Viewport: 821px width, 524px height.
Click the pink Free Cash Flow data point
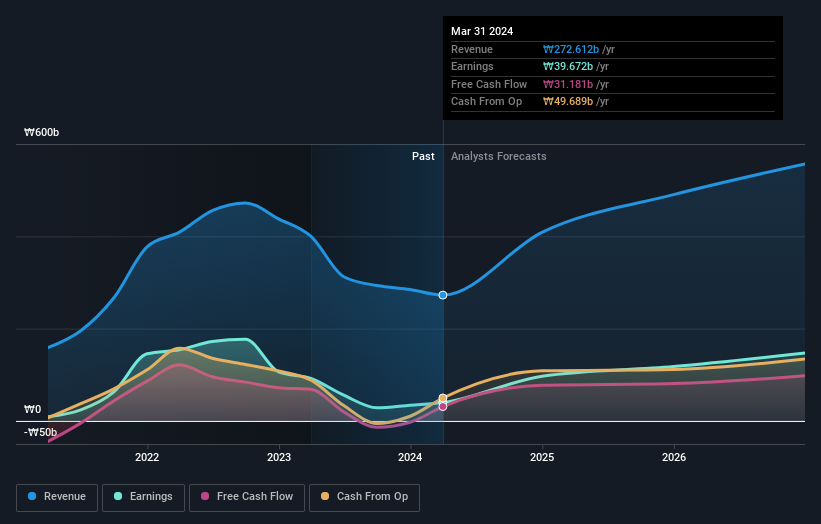coord(443,406)
